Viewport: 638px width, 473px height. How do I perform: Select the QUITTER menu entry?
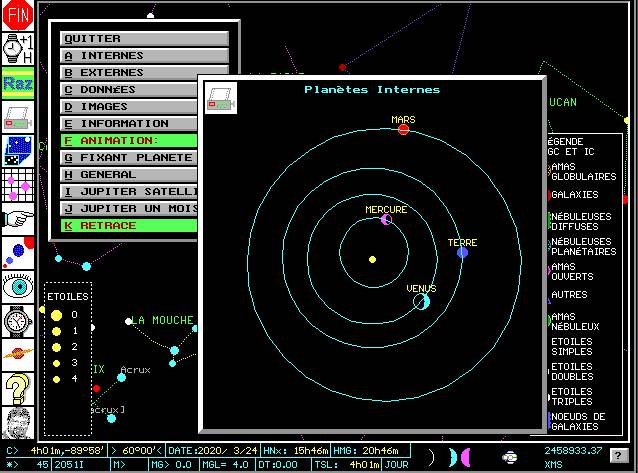[x=144, y=39]
